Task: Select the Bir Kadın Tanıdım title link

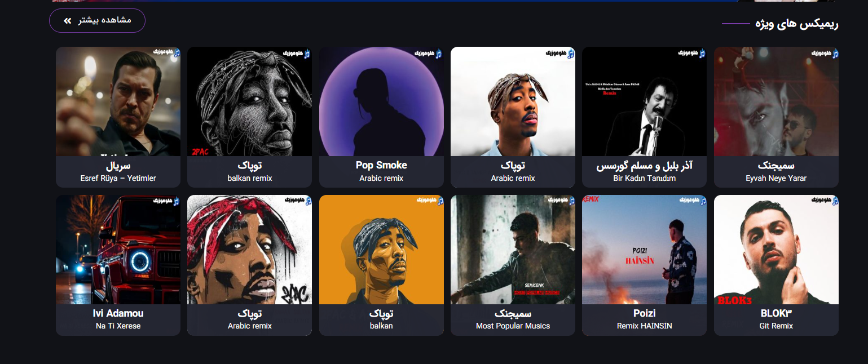Action: point(644,178)
